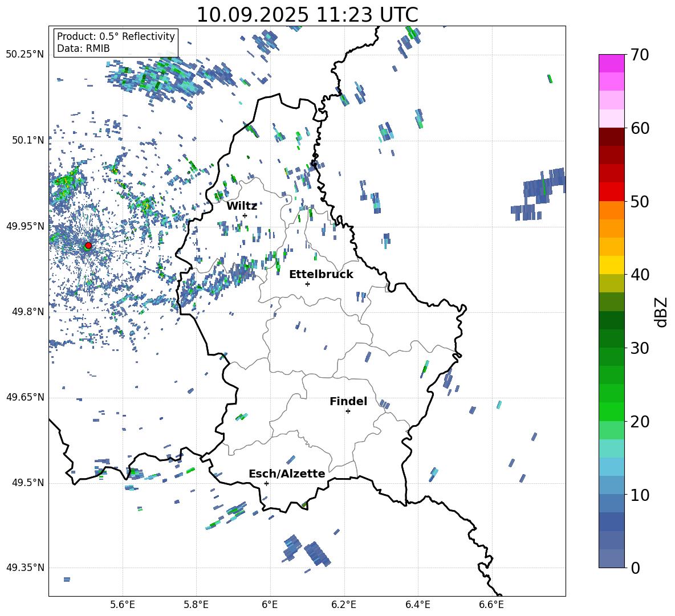Viewport: 675px width, 616px height.
Task: Click the timestamp title 10.09.2025 11:23 UTC
Action: [307, 15]
